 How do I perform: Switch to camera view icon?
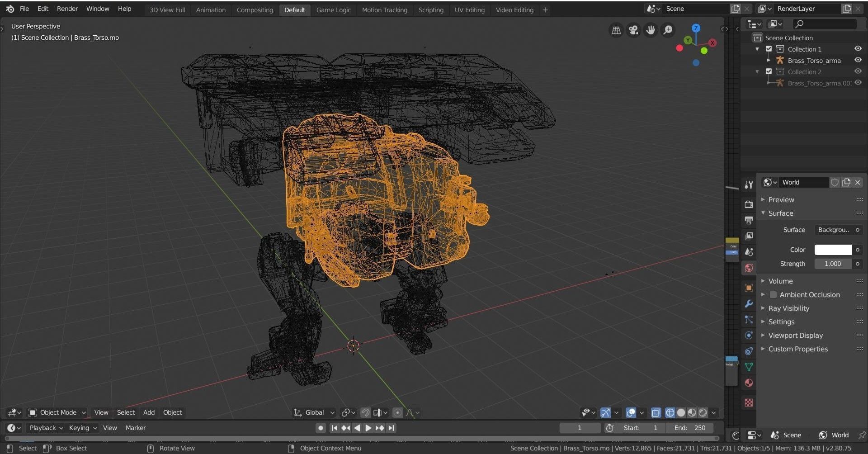pos(633,30)
